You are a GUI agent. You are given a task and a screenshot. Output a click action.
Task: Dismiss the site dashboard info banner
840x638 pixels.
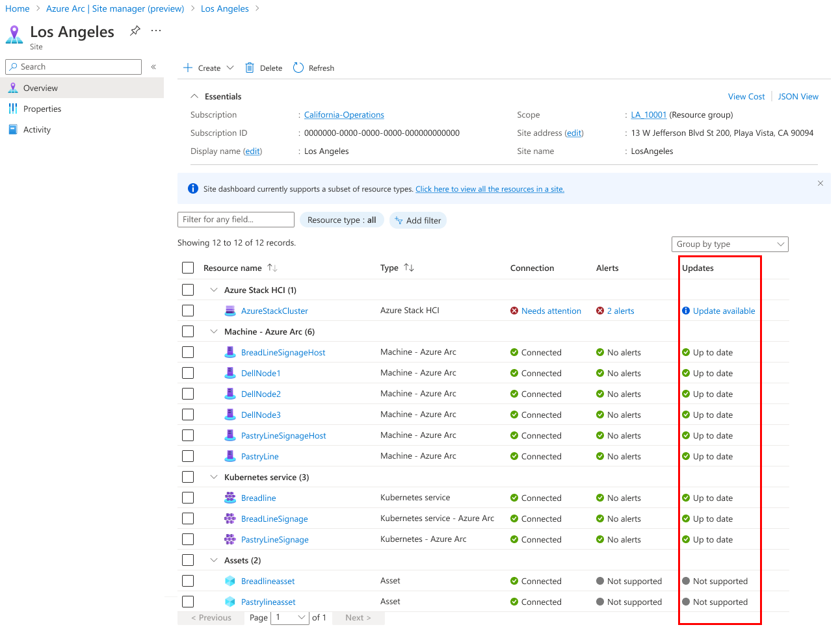pyautogui.click(x=820, y=183)
